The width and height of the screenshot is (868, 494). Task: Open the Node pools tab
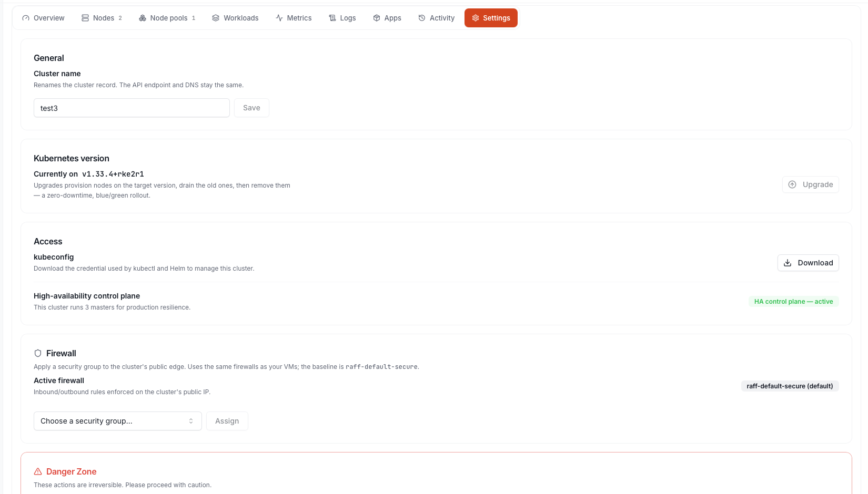tap(167, 18)
